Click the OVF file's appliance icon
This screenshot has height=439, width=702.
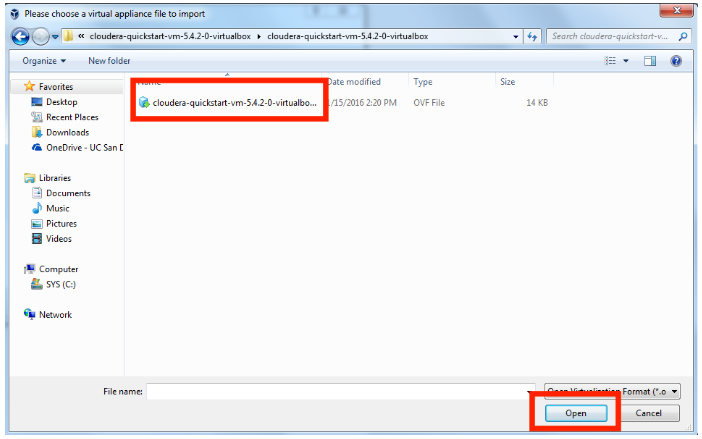coord(144,102)
